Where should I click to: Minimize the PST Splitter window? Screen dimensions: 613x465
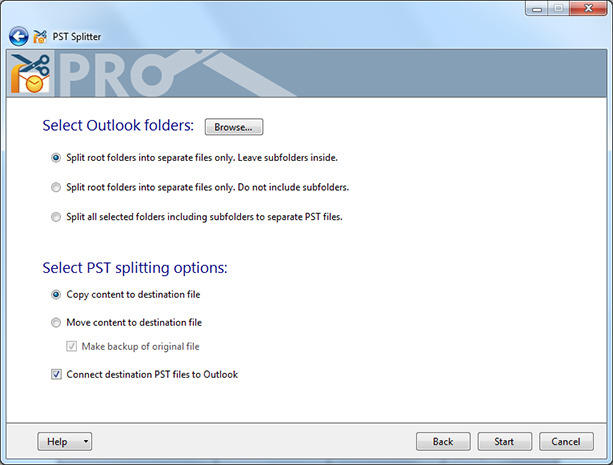537,9
